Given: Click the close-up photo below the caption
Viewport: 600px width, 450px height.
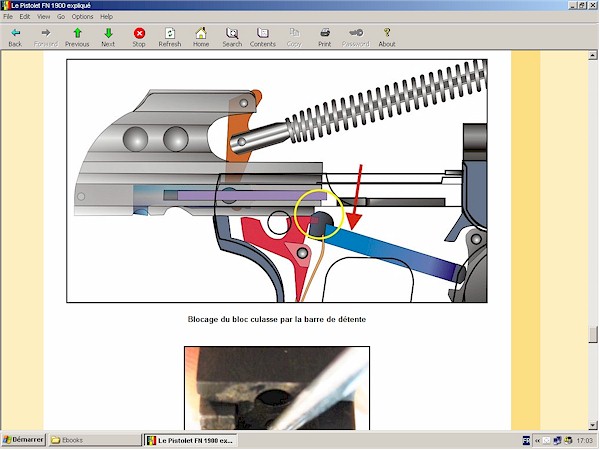Looking at the screenshot, I should [x=277, y=388].
